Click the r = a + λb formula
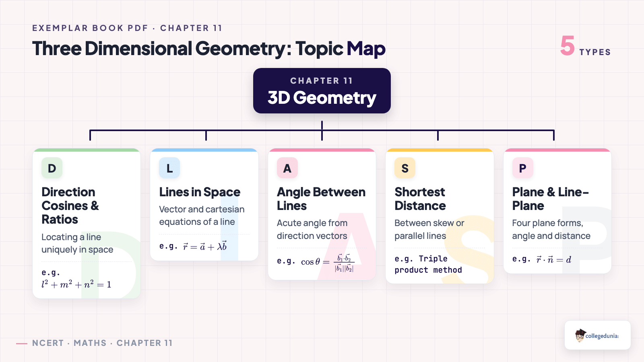The width and height of the screenshot is (644, 362). point(205,246)
